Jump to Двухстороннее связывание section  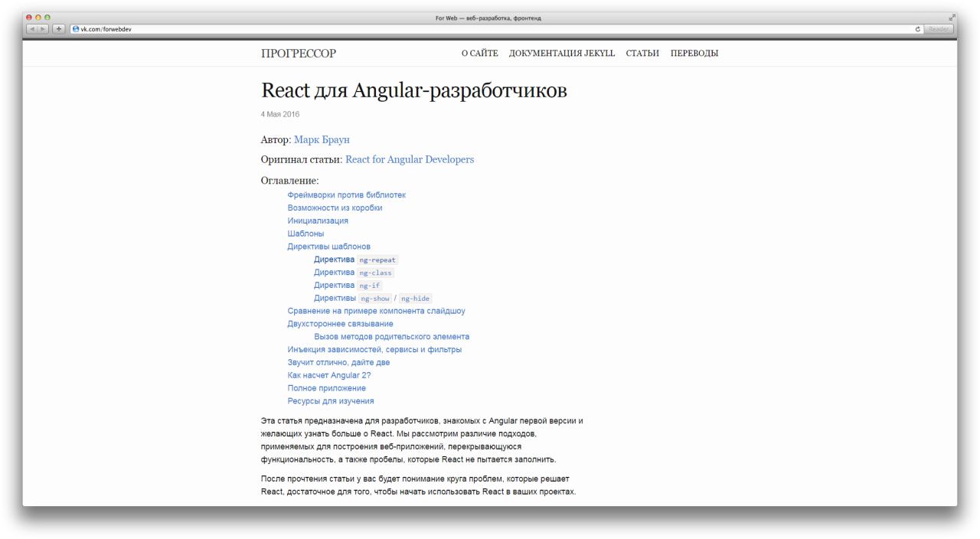[x=340, y=324]
